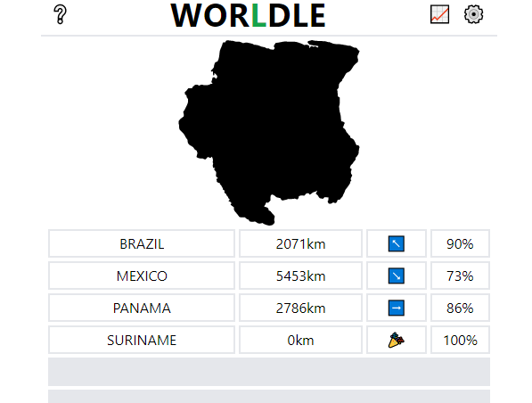Click the northwest arrow in the Brazil row
This screenshot has width=532, height=403.
click(x=396, y=243)
